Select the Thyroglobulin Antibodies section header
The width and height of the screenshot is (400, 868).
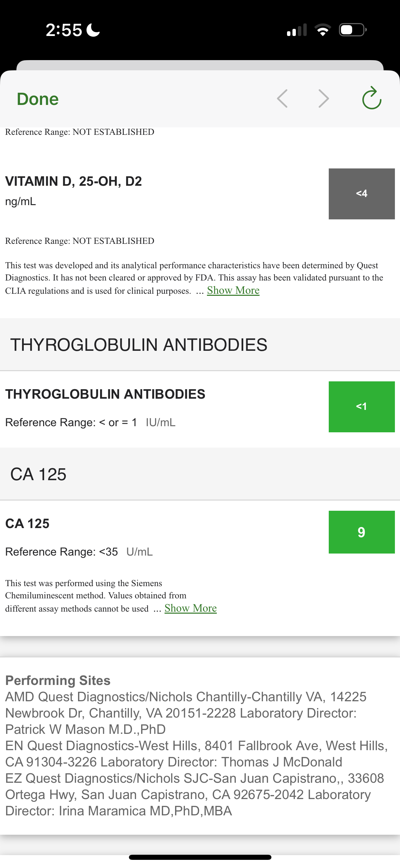point(139,345)
